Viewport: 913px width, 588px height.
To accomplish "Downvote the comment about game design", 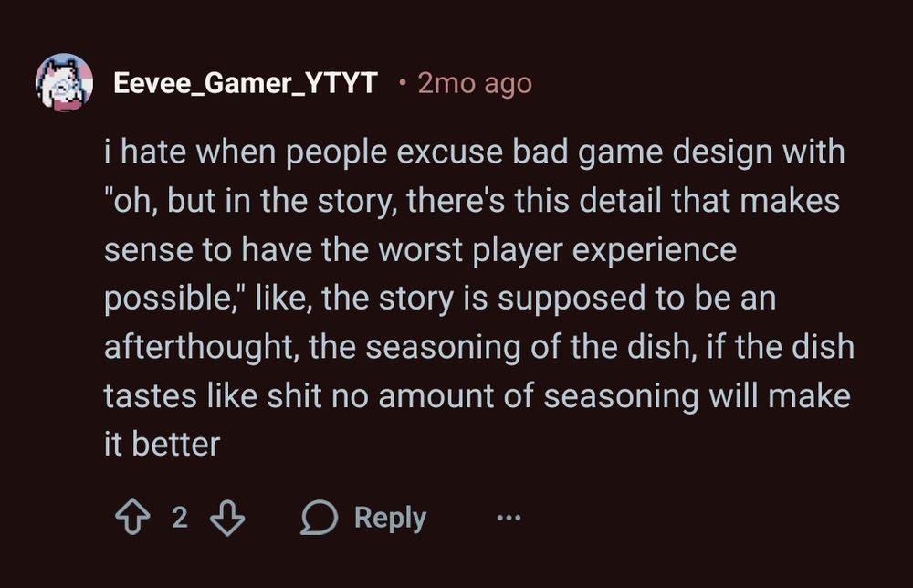I will [227, 519].
